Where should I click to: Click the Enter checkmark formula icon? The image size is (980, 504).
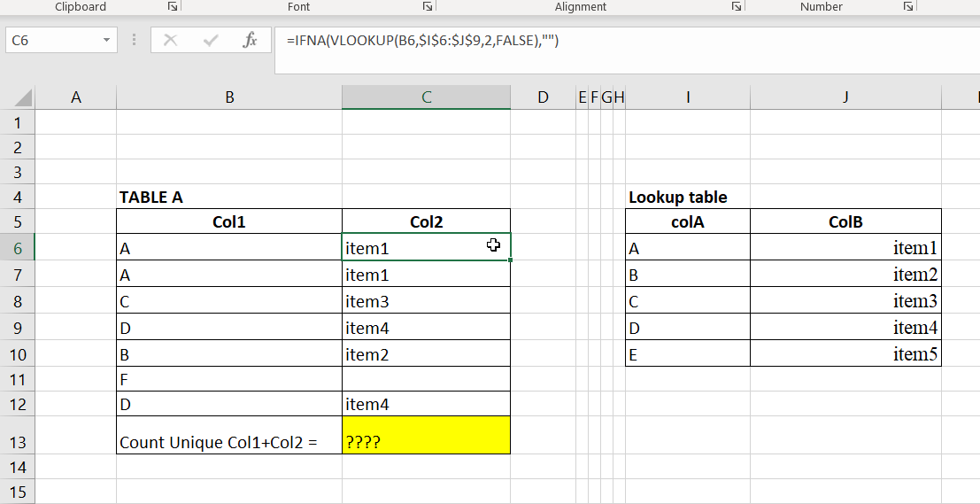(211, 41)
